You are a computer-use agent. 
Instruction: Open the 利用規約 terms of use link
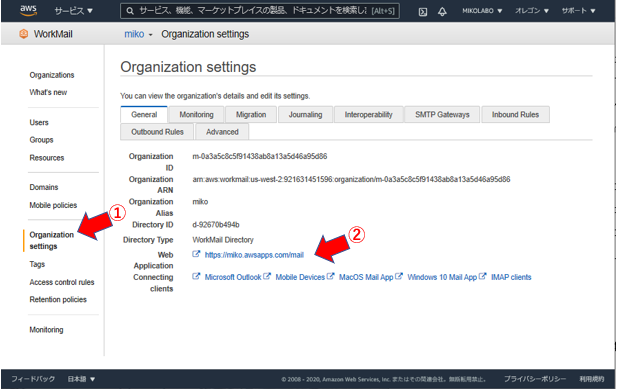coord(592,379)
